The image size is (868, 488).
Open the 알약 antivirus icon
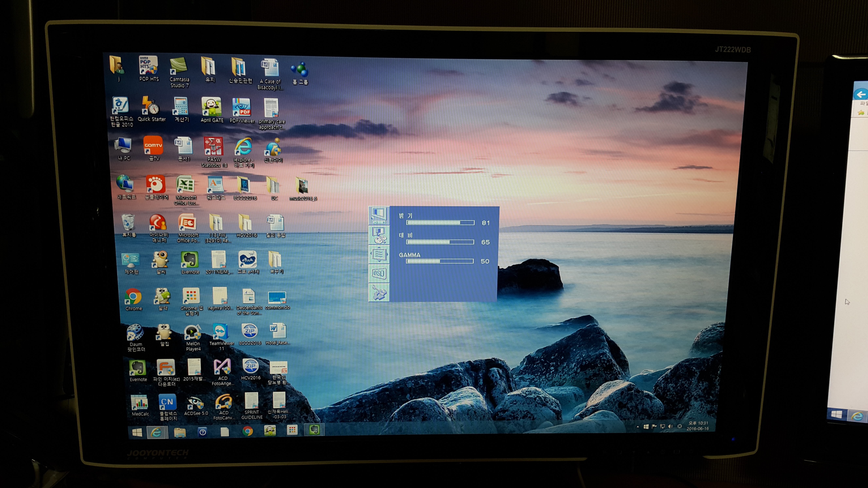tap(163, 299)
